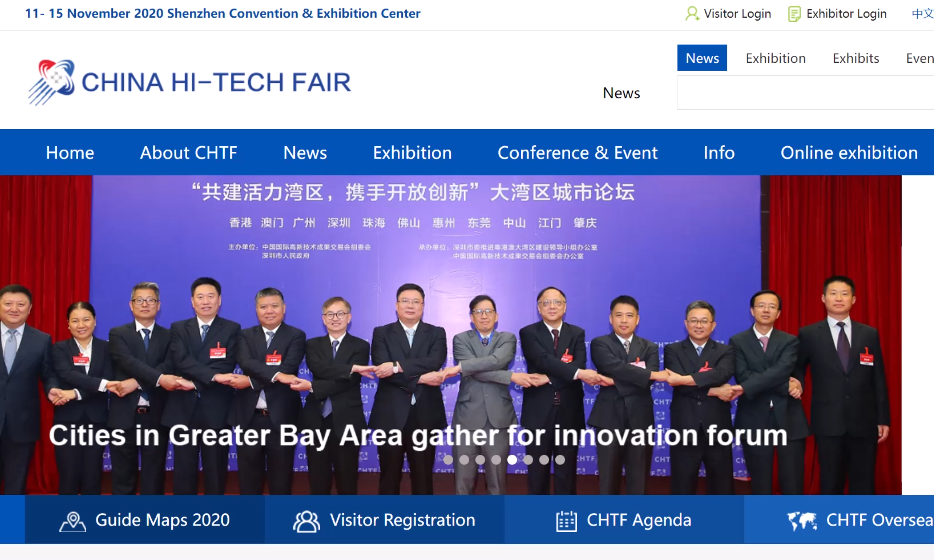Switch language to Chinese (中文)
The width and height of the screenshot is (934, 560).
pyautogui.click(x=923, y=14)
